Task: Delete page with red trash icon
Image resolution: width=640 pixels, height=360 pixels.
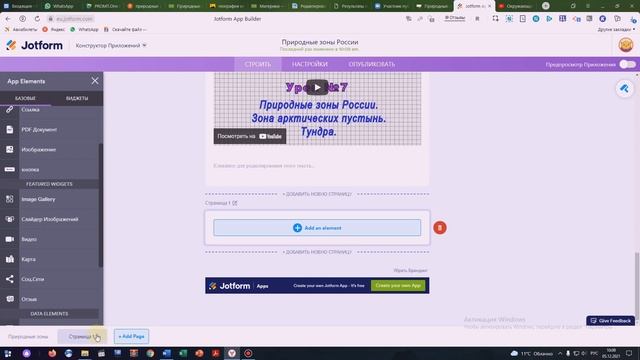Action: coord(440,228)
